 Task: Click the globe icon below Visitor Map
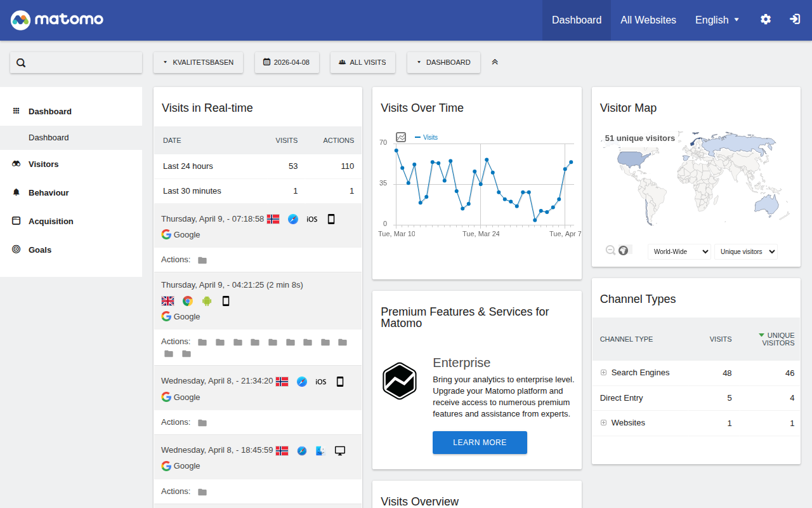[624, 251]
